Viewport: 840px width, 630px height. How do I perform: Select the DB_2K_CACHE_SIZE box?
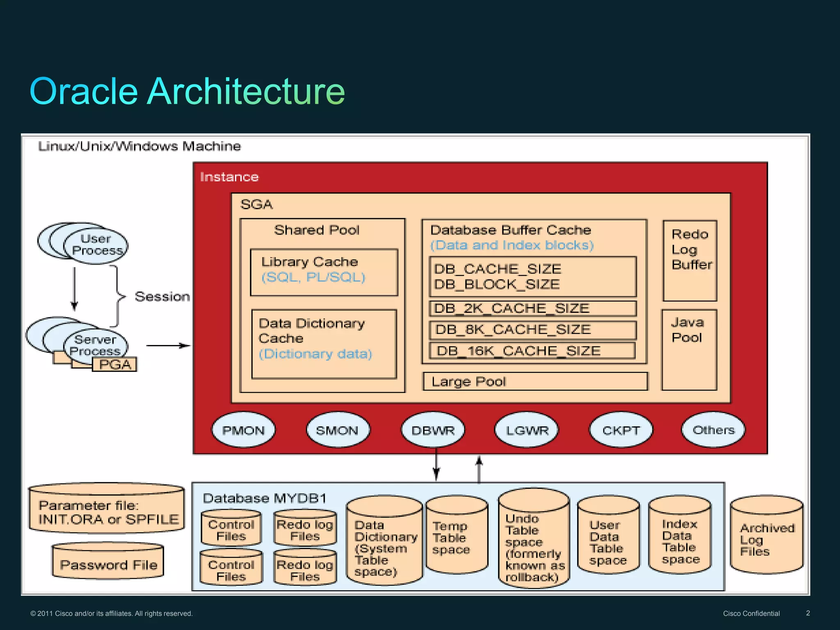533,308
